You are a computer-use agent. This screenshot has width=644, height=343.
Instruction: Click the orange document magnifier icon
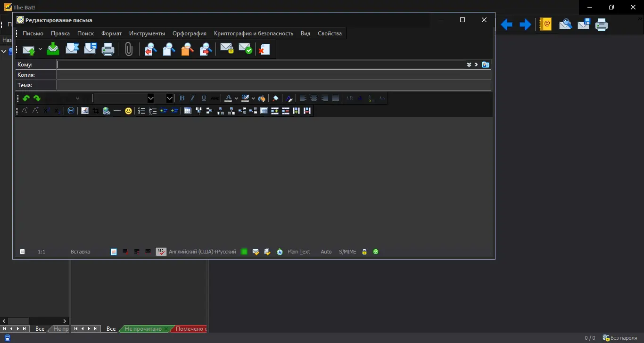[187, 49]
